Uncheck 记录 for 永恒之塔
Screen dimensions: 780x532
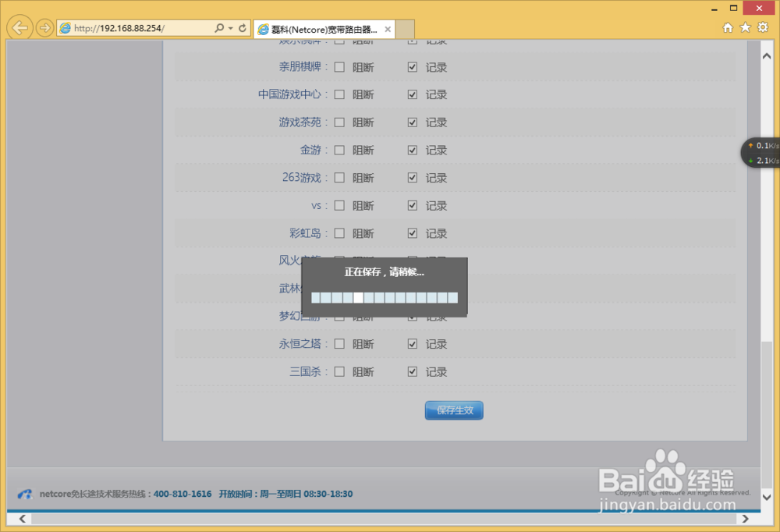click(412, 343)
